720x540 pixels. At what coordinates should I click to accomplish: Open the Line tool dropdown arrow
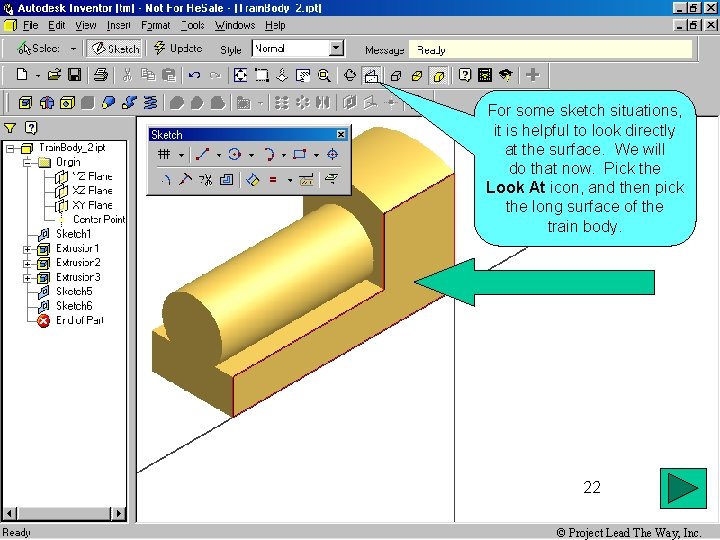point(219,155)
